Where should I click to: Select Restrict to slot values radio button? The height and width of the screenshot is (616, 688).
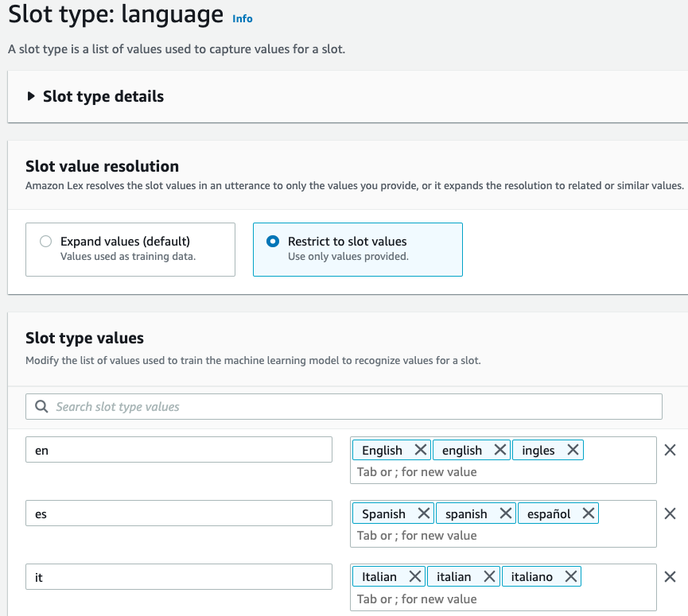click(x=273, y=241)
